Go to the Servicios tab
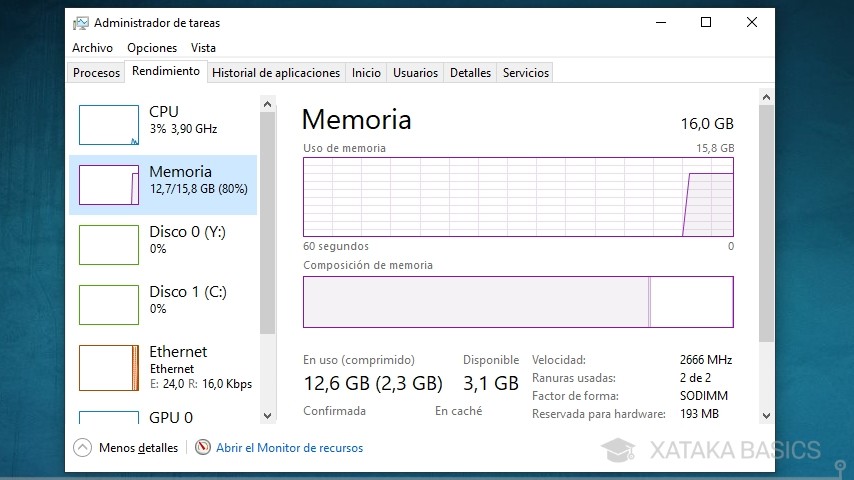This screenshot has height=480, width=854. [x=525, y=73]
